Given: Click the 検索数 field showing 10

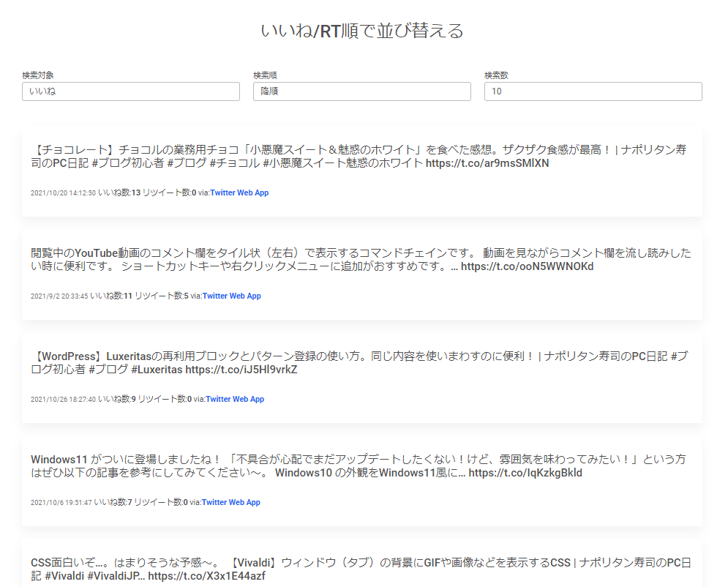Looking at the screenshot, I should click(x=593, y=91).
